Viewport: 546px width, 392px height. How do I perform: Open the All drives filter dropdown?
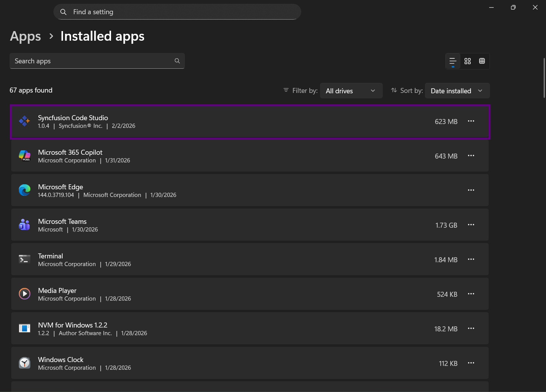351,91
